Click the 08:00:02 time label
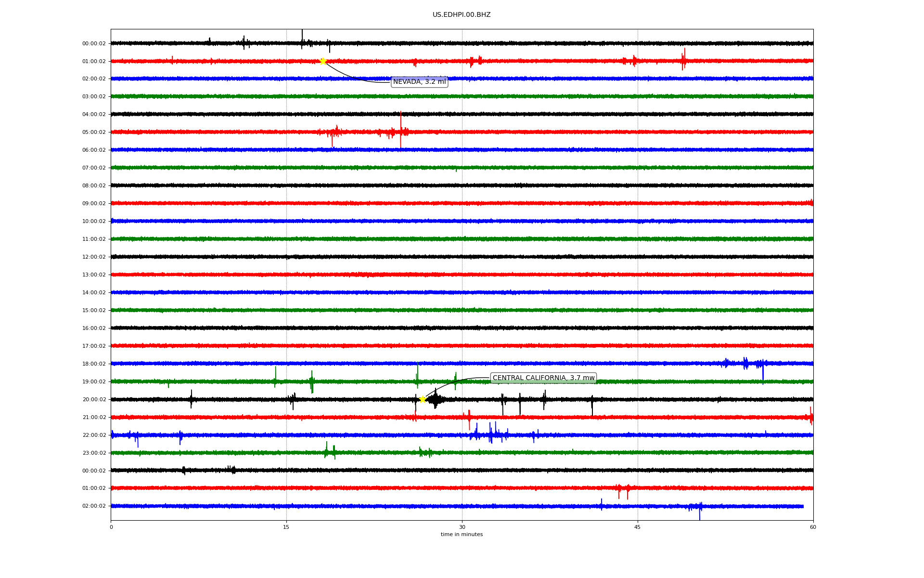The height and width of the screenshot is (578, 924). point(94,186)
